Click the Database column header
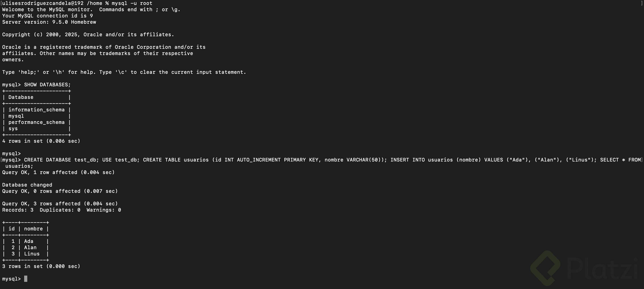This screenshot has width=644, height=289. (x=21, y=97)
